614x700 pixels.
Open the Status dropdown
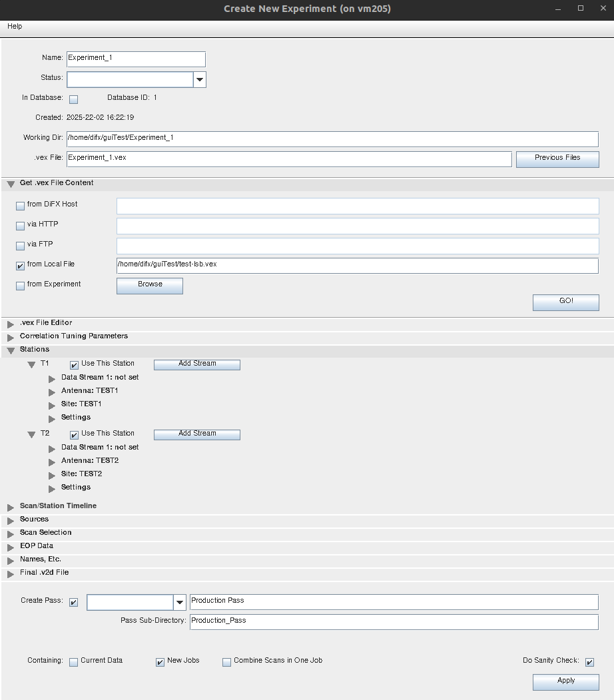tap(199, 79)
